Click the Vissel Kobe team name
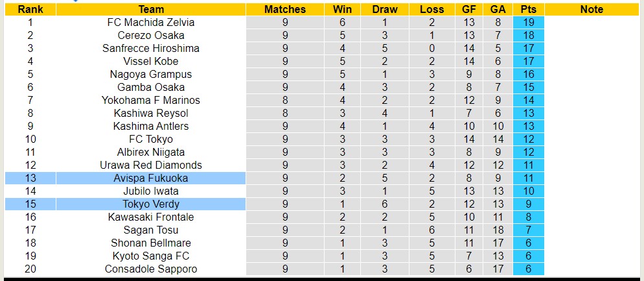The width and height of the screenshot is (644, 281). point(151,61)
